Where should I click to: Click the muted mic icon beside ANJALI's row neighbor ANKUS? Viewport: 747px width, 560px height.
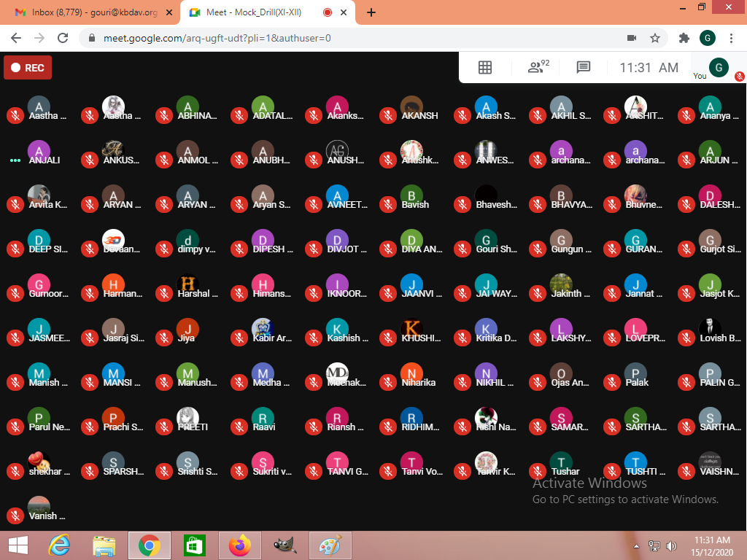[x=90, y=160]
